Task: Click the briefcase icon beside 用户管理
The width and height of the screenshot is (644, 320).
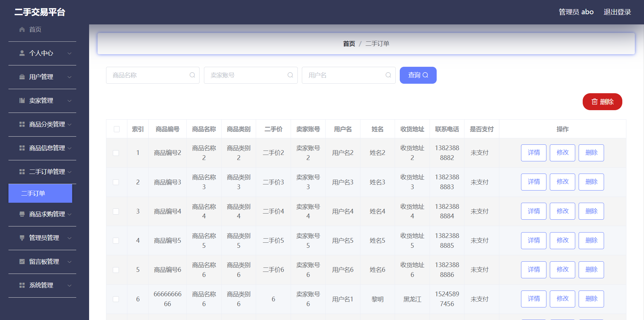Action: [22, 77]
